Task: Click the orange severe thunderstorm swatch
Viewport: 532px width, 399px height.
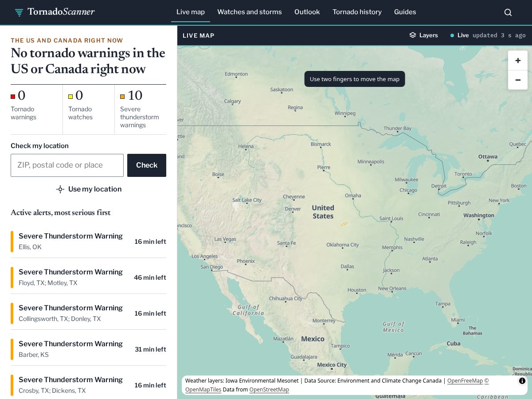Action: click(122, 97)
